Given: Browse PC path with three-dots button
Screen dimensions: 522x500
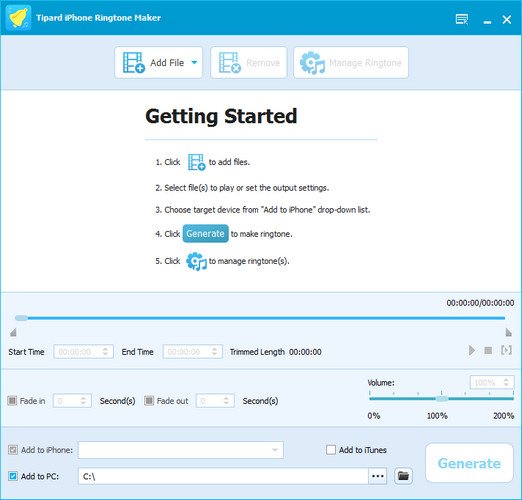Looking at the screenshot, I should 377,476.
